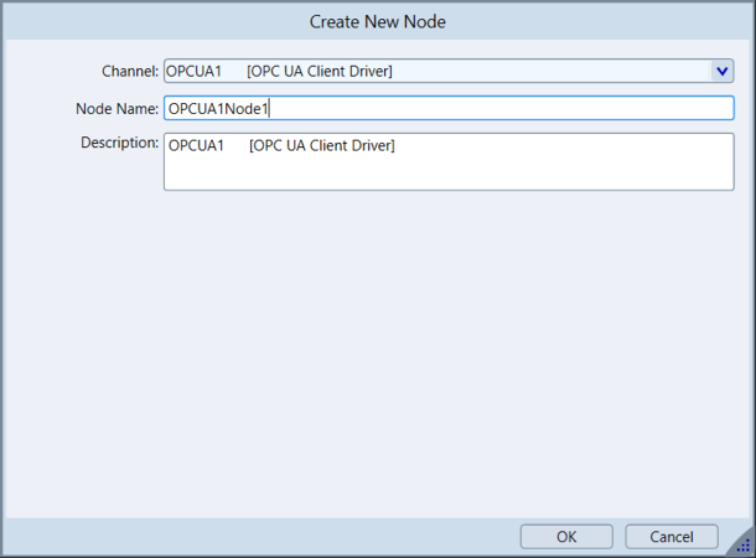Click the Node Name label
This screenshot has height=558, width=756.
[117, 108]
